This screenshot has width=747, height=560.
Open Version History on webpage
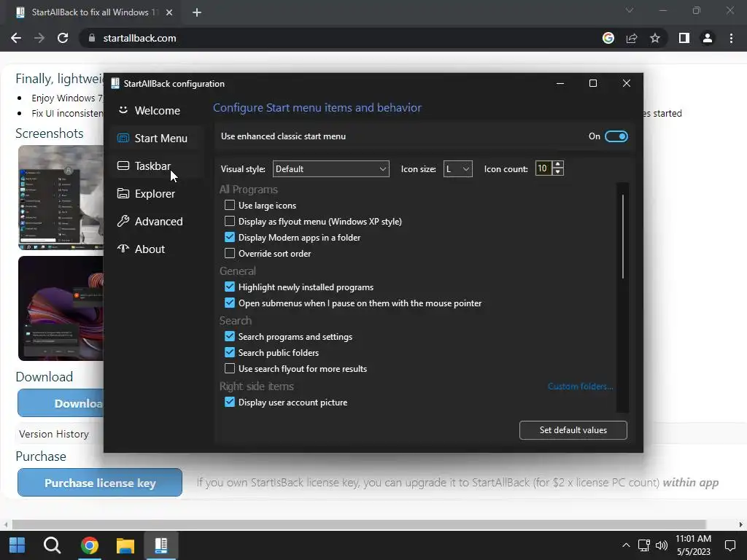[54, 434]
